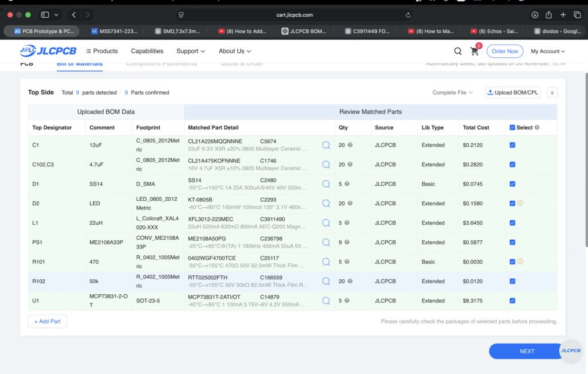Click the download arrow next to Upload BOM/CPL
The image size is (588, 374).
(551, 92)
